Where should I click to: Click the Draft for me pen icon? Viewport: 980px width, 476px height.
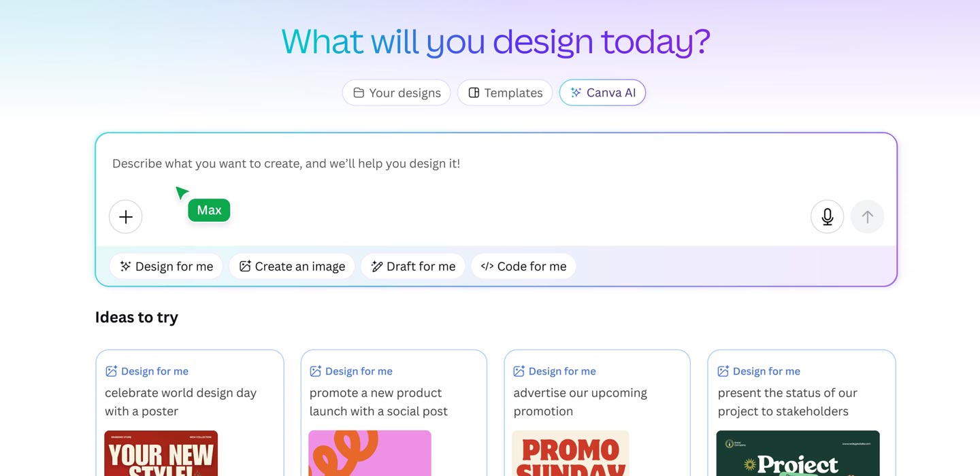tap(376, 266)
